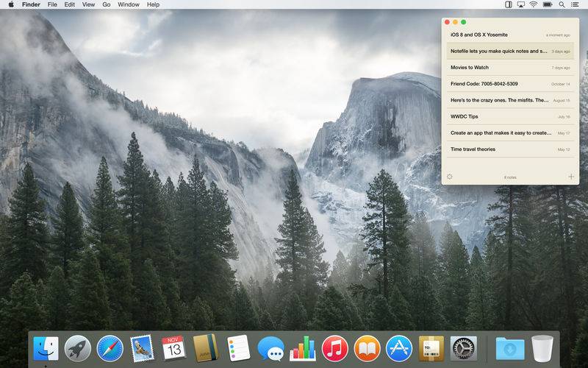Open Messages app in the Dock
The height and width of the screenshot is (368, 588).
[270, 347]
